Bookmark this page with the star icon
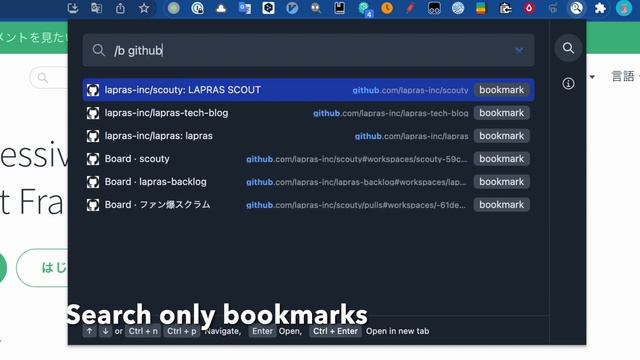The image size is (640, 360). 144,8
